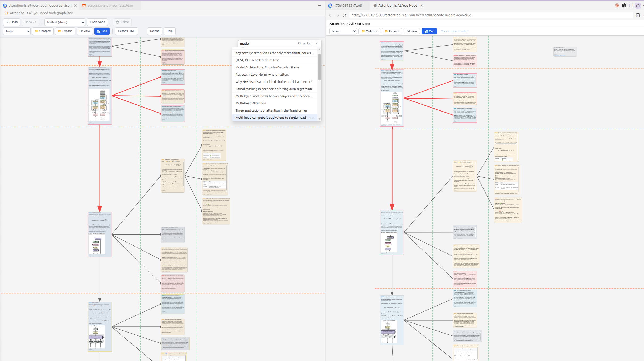
Task: Click Export HTML button
Action: click(126, 31)
